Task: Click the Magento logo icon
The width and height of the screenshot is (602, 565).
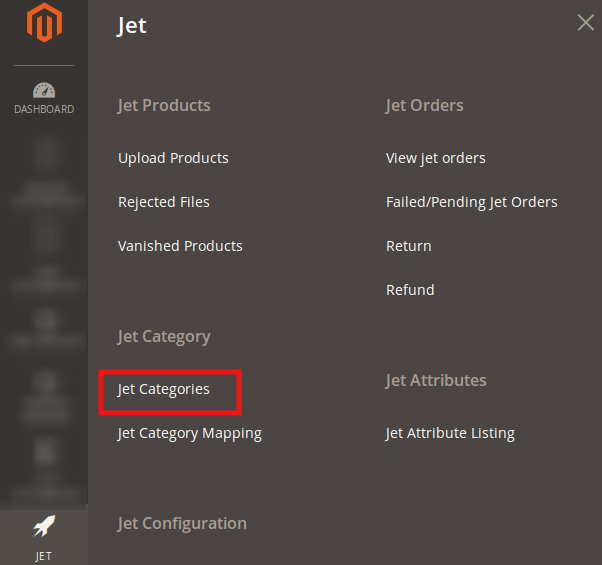Action: coord(44,23)
